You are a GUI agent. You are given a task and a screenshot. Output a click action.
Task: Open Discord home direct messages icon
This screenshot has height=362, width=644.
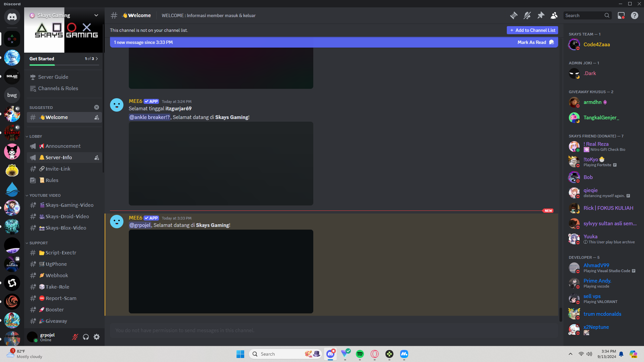[12, 17]
